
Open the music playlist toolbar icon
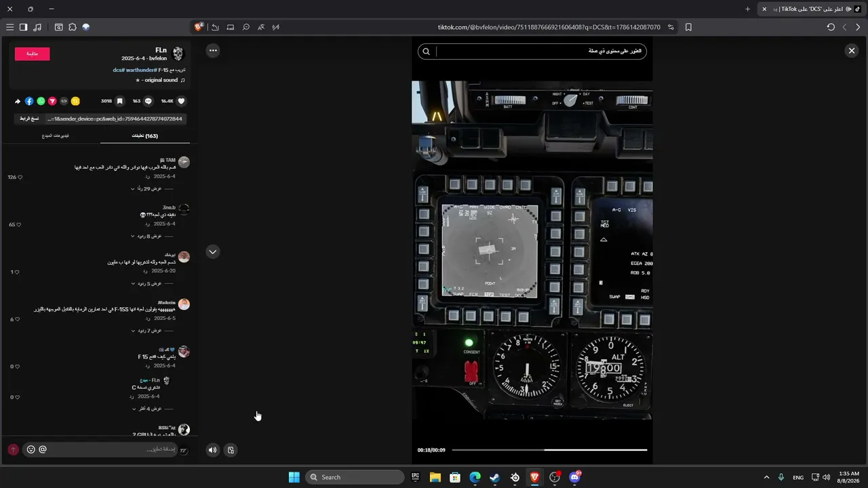coord(37,27)
